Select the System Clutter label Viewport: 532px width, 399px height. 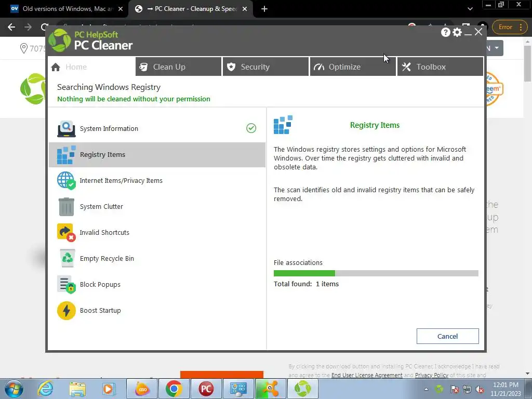pyautogui.click(x=101, y=207)
